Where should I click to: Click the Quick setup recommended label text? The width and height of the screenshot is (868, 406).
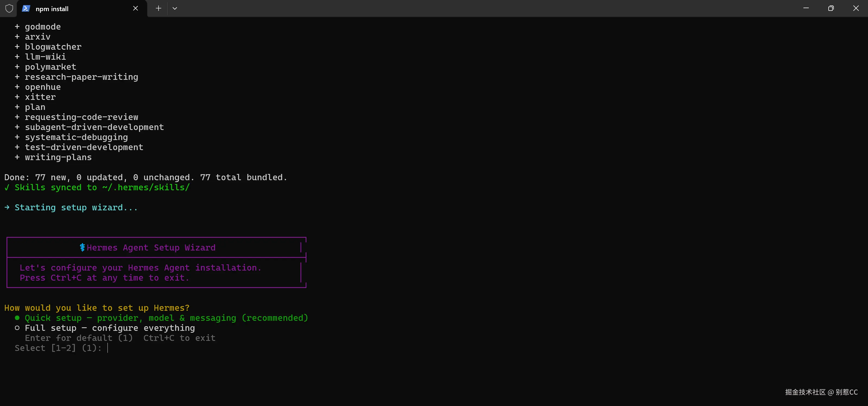click(166, 318)
